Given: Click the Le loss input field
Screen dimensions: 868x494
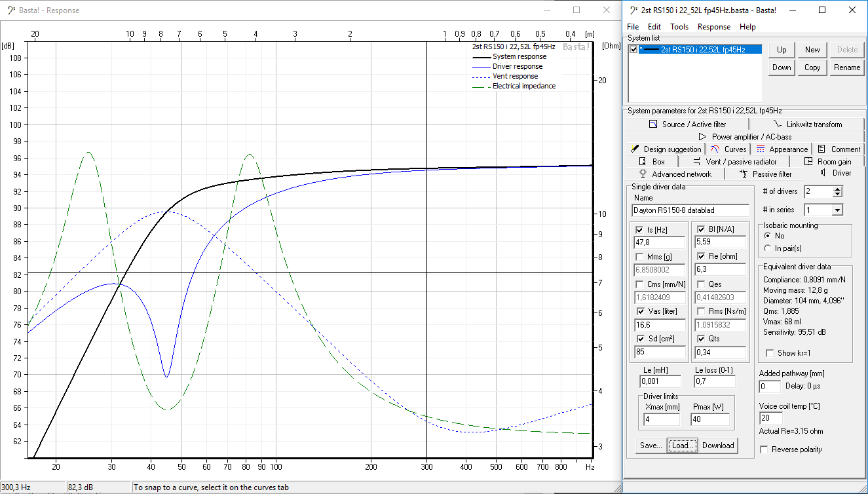Looking at the screenshot, I should click(x=715, y=381).
